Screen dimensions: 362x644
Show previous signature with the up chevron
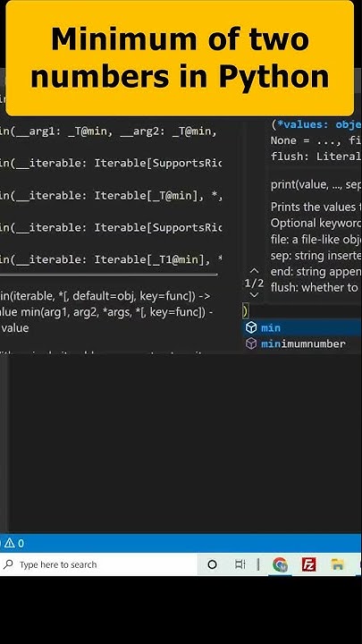(x=255, y=271)
